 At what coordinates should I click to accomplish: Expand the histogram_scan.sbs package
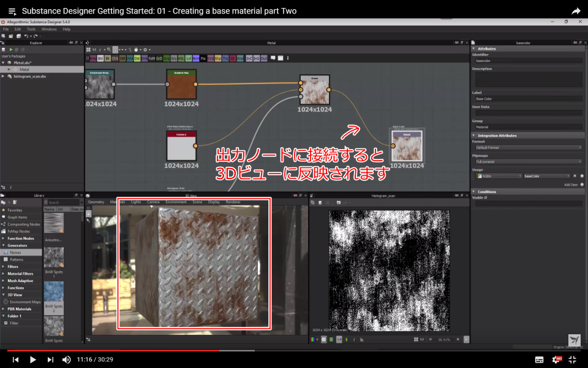click(4, 76)
